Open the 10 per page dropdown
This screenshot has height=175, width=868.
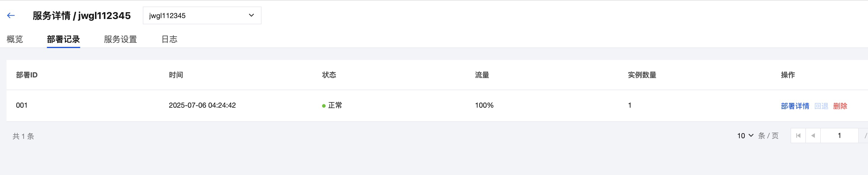tap(745, 136)
